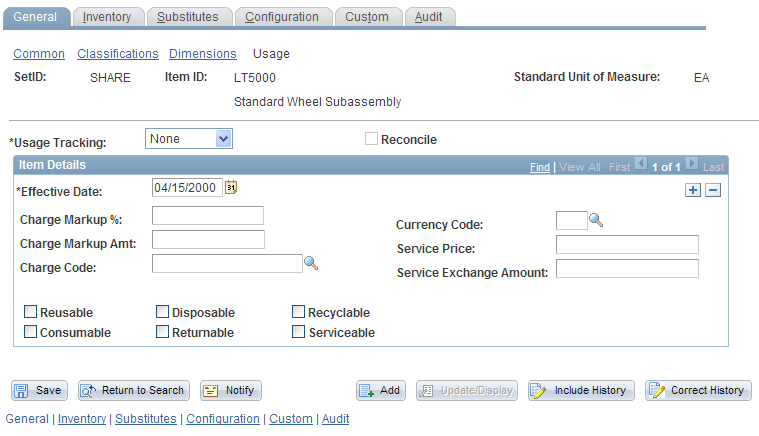Click the Item ID value LT5000
Image resolution: width=759 pixels, height=436 pixels.
[x=255, y=78]
